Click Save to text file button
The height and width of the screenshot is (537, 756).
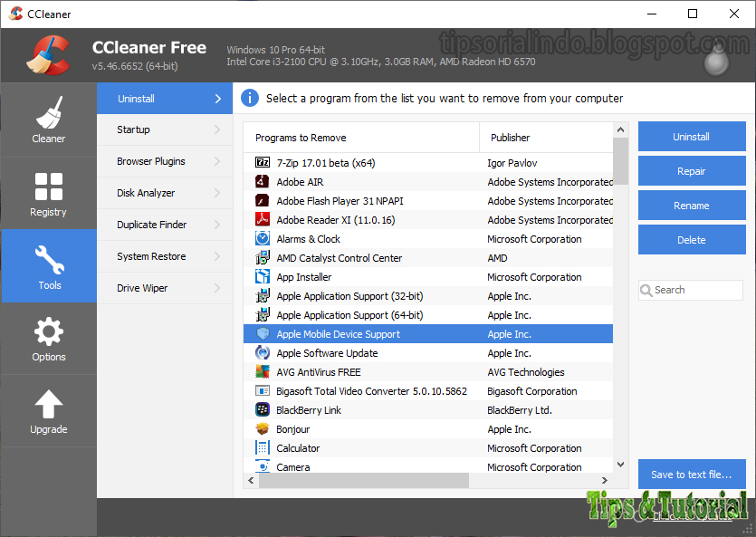pyautogui.click(x=692, y=475)
